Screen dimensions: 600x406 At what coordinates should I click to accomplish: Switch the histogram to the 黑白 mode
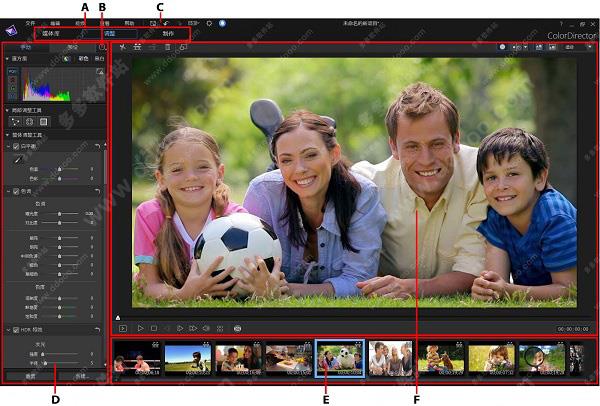click(x=99, y=59)
